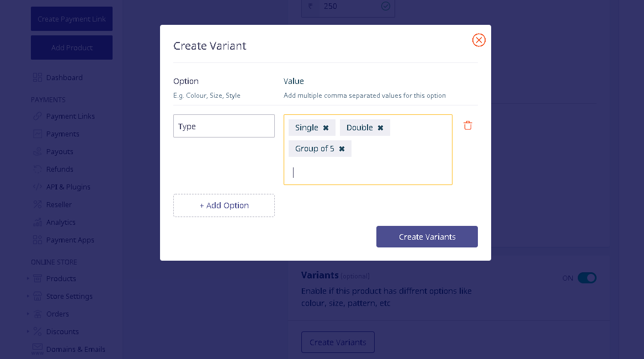
Task: Click the + Add Option button
Action: (x=224, y=205)
